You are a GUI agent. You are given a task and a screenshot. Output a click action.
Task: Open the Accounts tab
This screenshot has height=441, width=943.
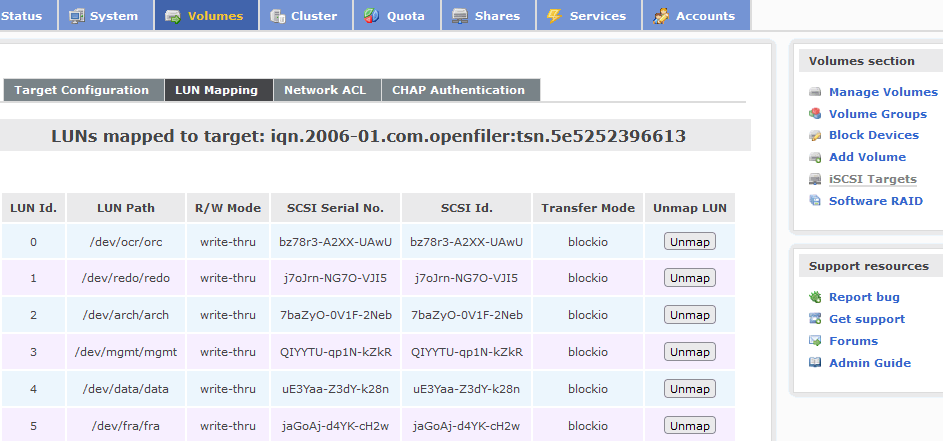coord(694,15)
